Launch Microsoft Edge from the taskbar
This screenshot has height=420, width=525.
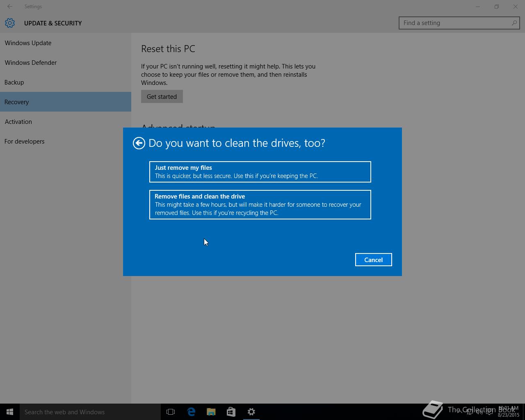(191, 412)
